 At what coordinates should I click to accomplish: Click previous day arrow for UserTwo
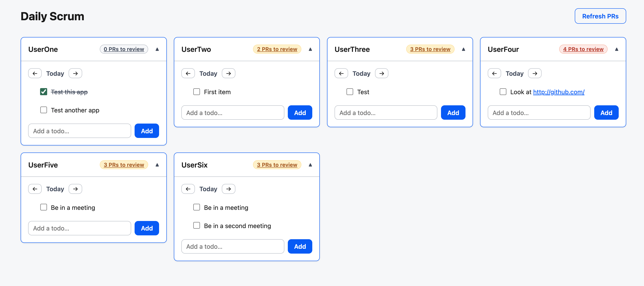[188, 73]
